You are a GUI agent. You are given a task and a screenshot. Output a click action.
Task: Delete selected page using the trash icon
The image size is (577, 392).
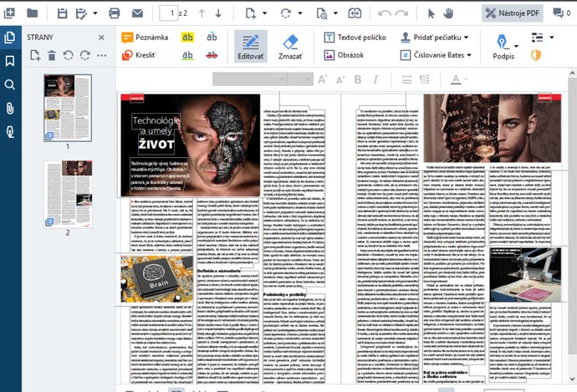point(51,55)
